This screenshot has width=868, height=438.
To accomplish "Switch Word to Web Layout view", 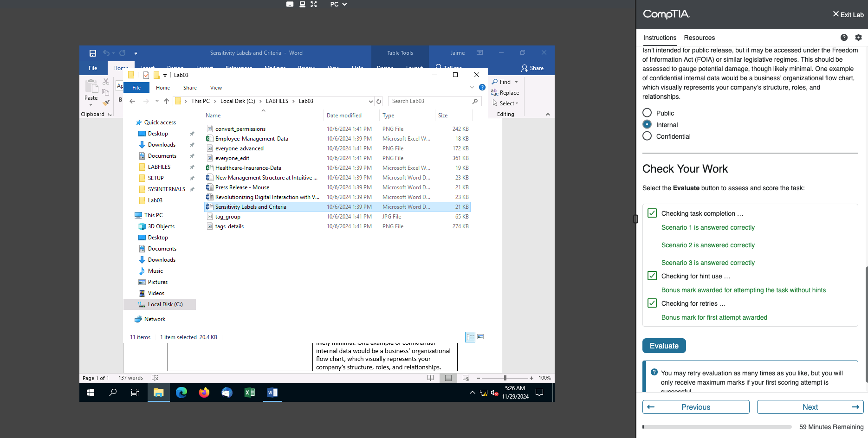I will pos(466,378).
